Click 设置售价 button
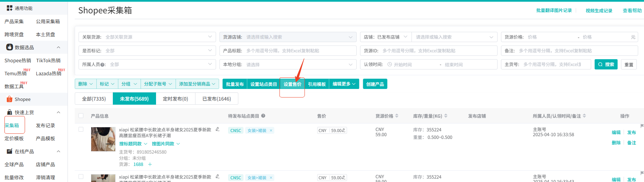This screenshot has width=644, height=182. (293, 84)
